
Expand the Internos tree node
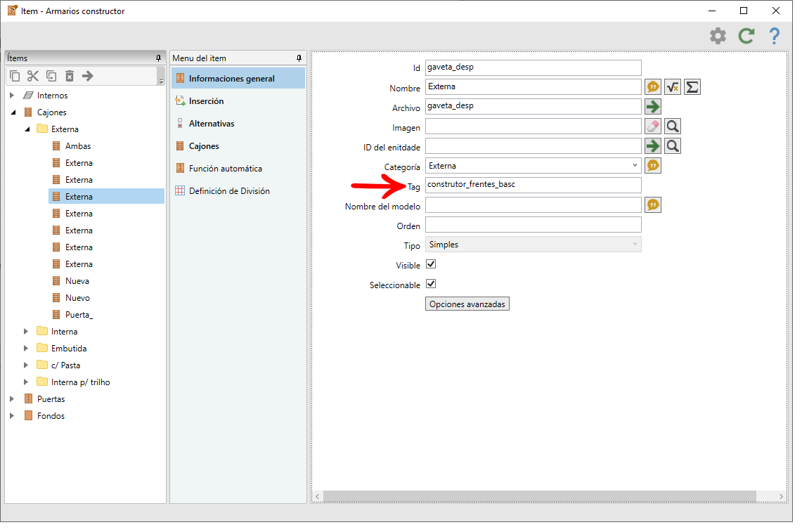[12, 95]
